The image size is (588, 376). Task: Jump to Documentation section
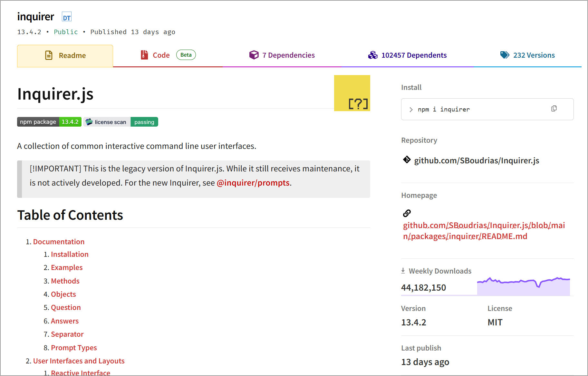(x=59, y=242)
